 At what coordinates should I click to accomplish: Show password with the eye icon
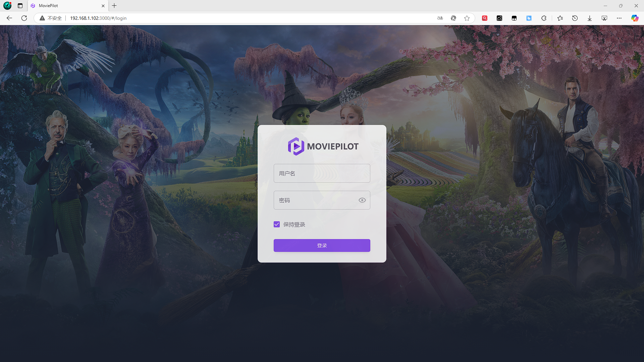(x=362, y=200)
